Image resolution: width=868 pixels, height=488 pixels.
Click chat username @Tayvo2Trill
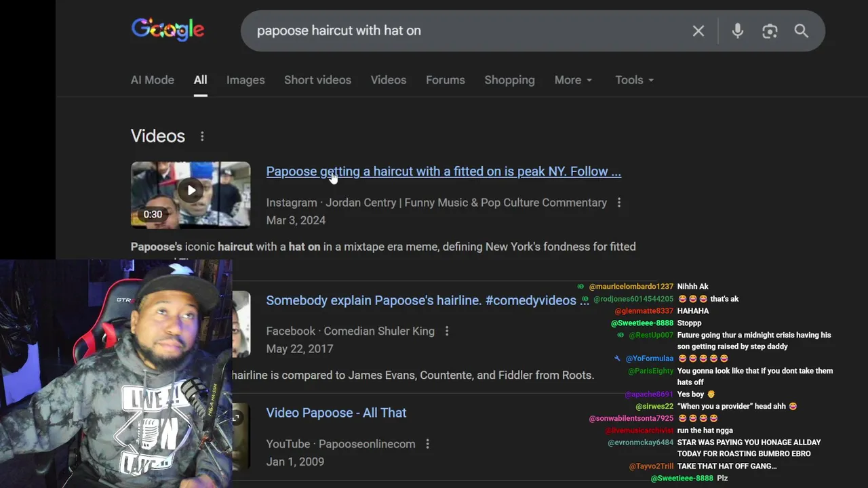click(x=652, y=466)
